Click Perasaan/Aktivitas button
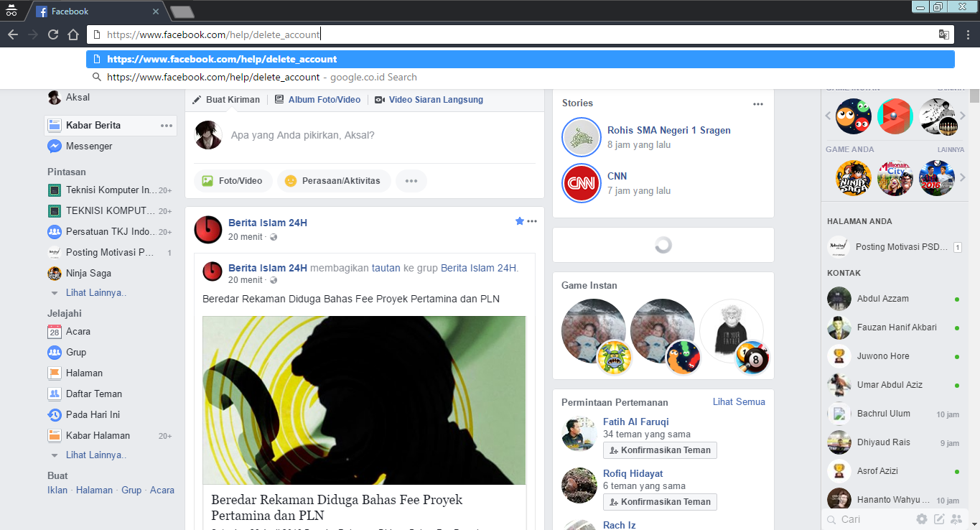The image size is (980, 530). tap(334, 181)
